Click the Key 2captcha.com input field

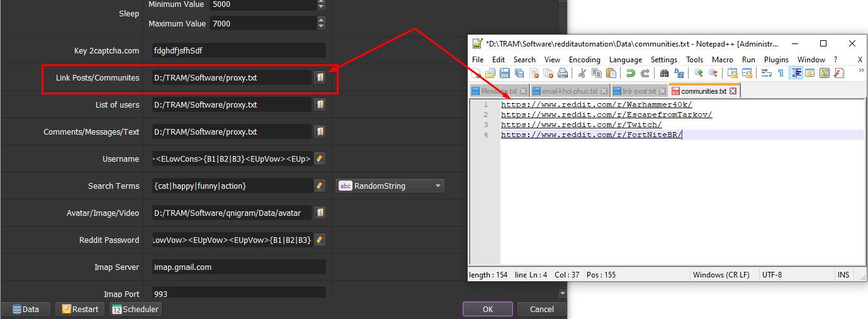tap(239, 50)
